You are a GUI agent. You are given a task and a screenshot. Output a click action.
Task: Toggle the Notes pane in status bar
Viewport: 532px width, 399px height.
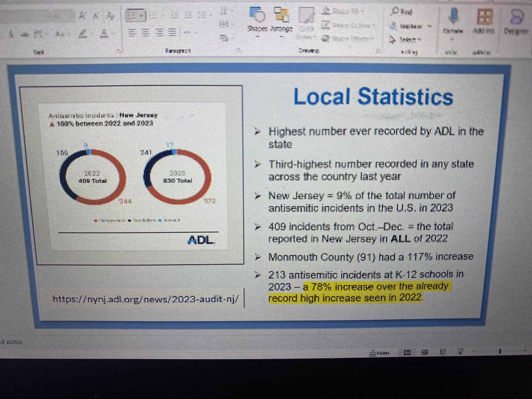pos(380,352)
